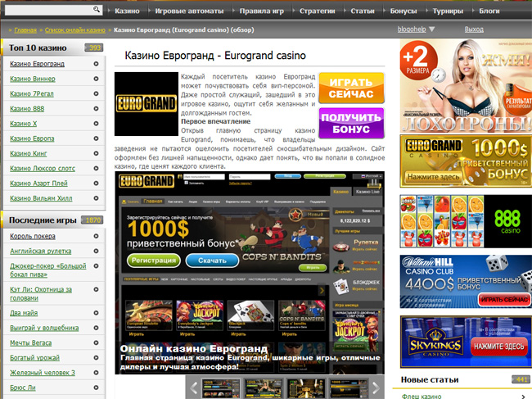
Task: Click the search magnifier icon
Action: [97, 9]
